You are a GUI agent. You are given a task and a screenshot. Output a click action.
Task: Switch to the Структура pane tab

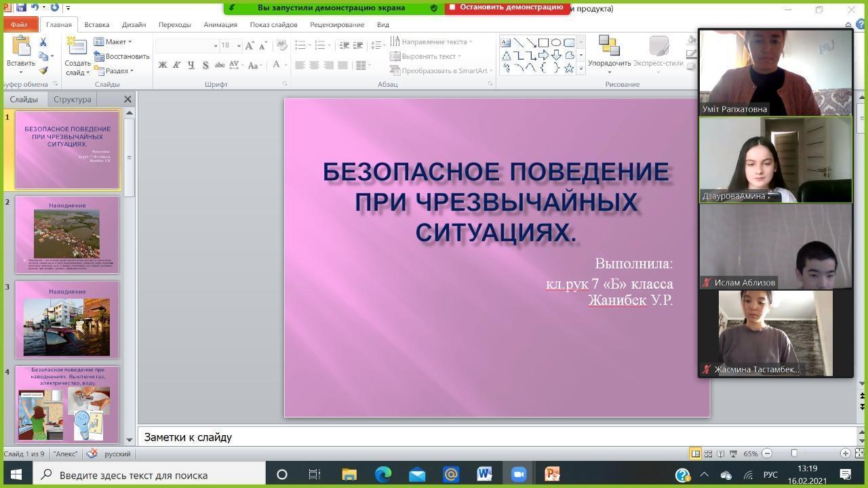(72, 99)
